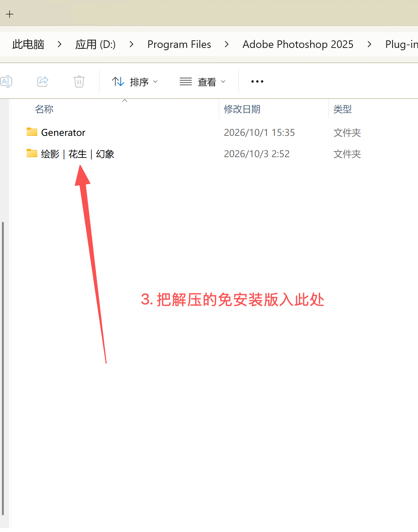Go to 应用 (D:) in the breadcrumb
The image size is (418, 532).
coord(95,45)
